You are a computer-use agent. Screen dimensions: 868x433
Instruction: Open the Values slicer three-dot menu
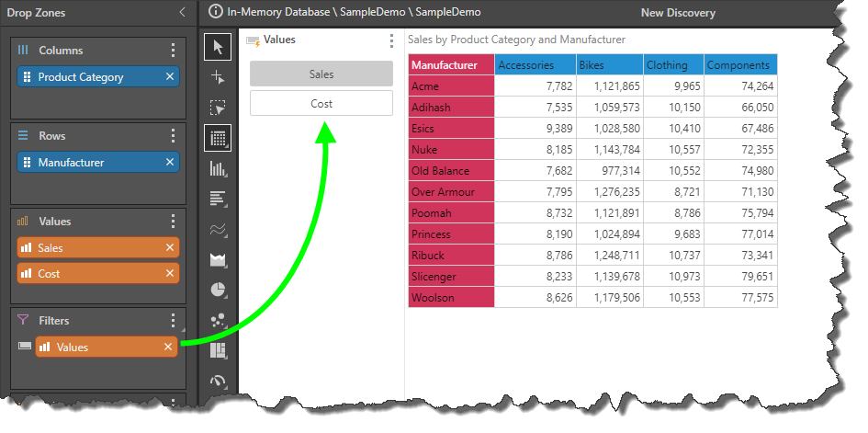(392, 41)
